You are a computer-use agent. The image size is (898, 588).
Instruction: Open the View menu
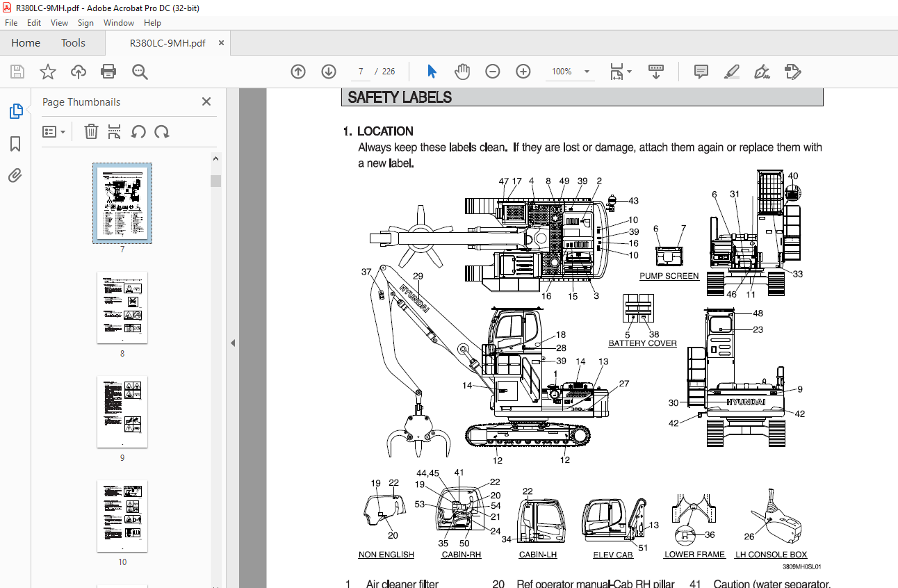pyautogui.click(x=60, y=23)
